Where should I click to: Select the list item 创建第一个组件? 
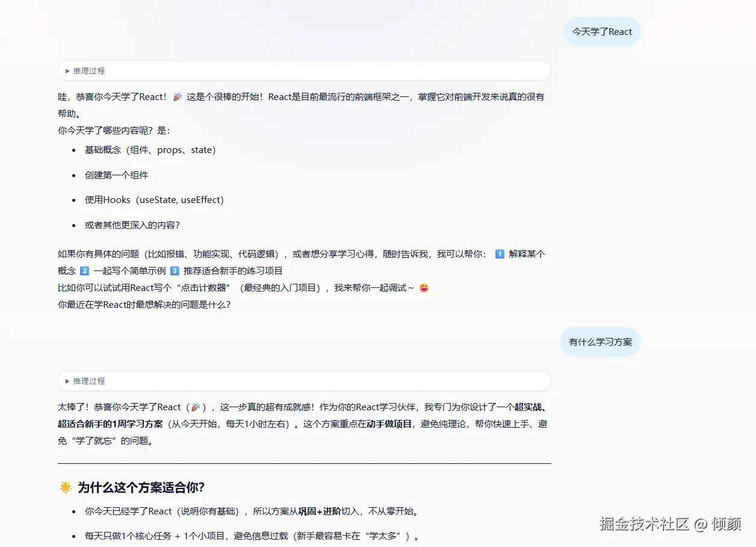click(x=116, y=175)
